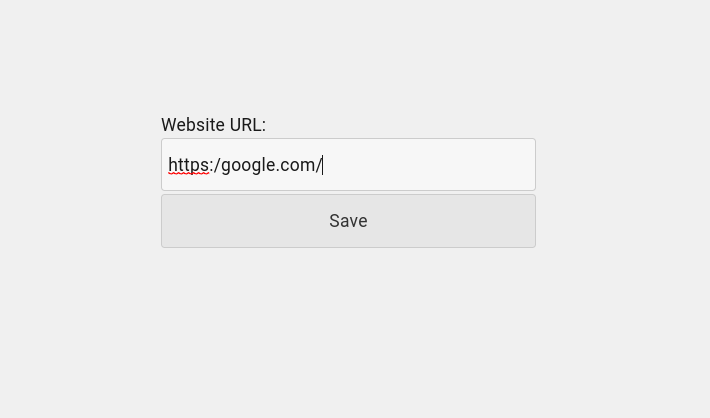Click the empty area inside URL field
The width and height of the screenshot is (710, 418).
428,164
